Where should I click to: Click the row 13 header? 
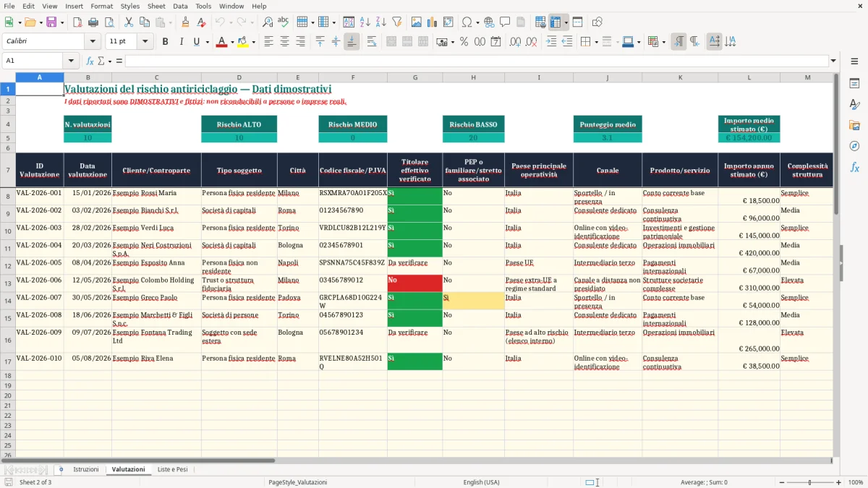[8, 283]
